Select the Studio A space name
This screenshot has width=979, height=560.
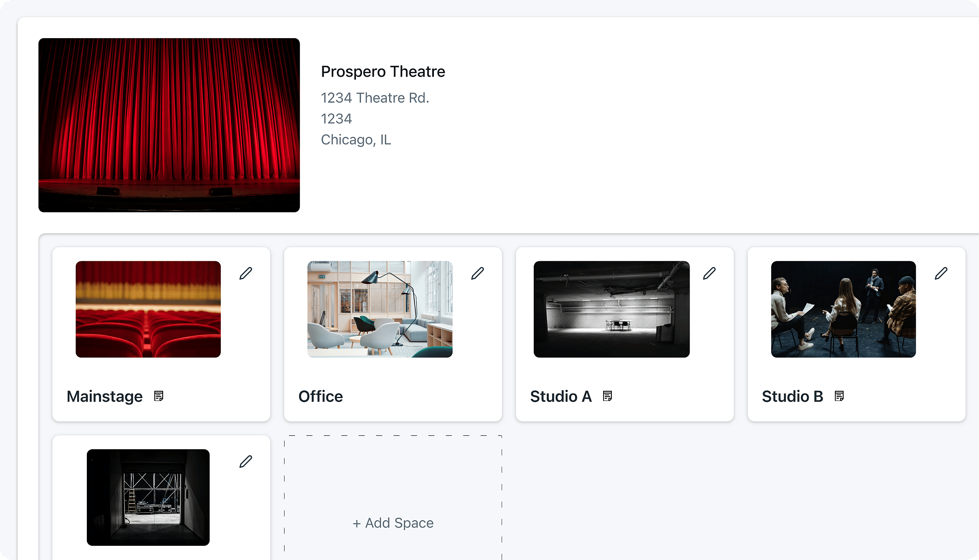561,396
